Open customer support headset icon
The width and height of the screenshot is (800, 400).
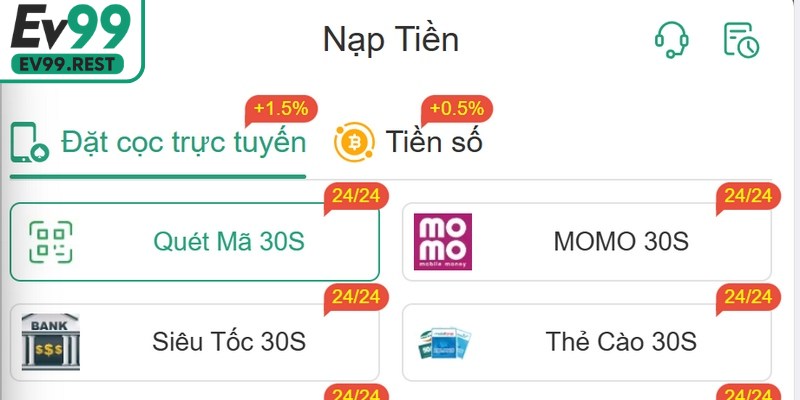tap(672, 40)
